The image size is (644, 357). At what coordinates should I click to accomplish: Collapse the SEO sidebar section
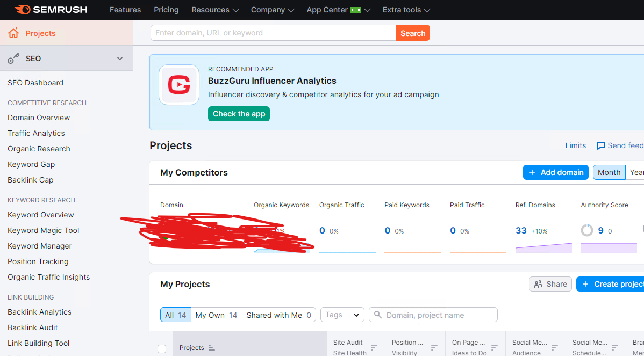tap(119, 59)
